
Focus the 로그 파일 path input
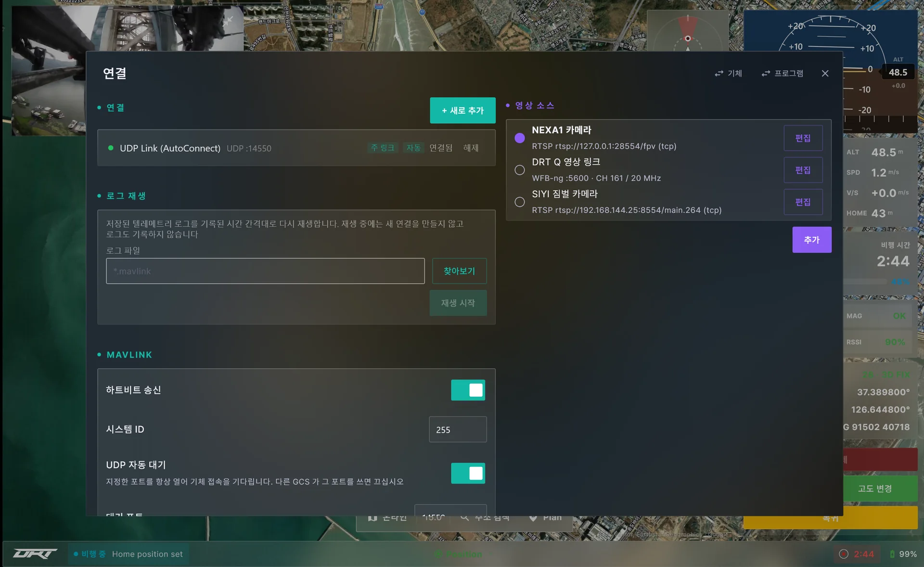click(265, 271)
